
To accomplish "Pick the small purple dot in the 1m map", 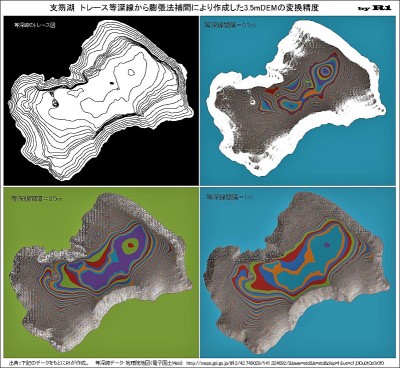I will pyautogui.click(x=327, y=244).
